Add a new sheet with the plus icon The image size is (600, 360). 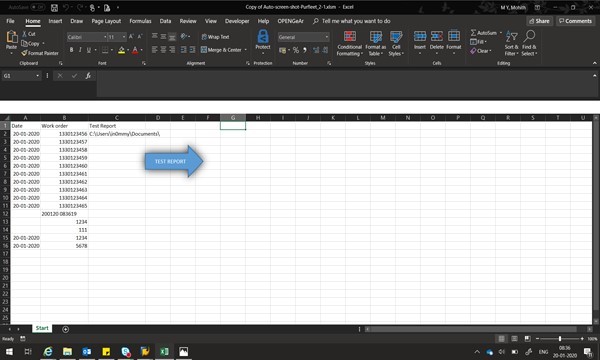pyautogui.click(x=65, y=329)
